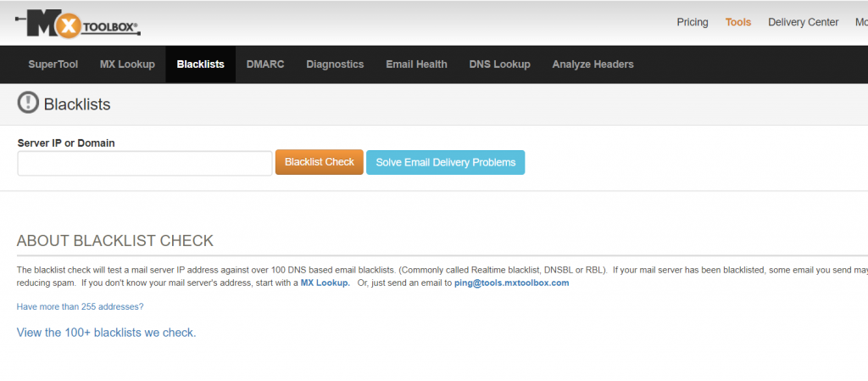Switch to Analyze Headers tab

click(593, 64)
